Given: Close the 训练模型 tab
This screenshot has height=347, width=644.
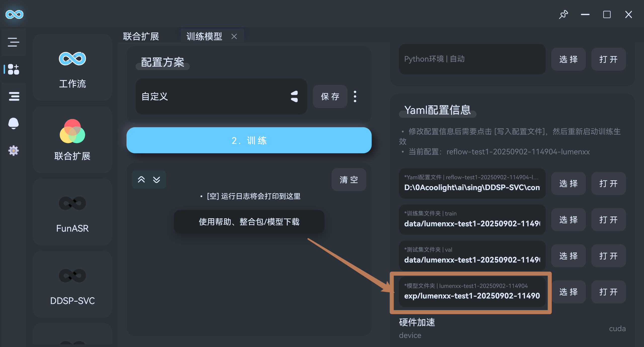Looking at the screenshot, I should (234, 36).
